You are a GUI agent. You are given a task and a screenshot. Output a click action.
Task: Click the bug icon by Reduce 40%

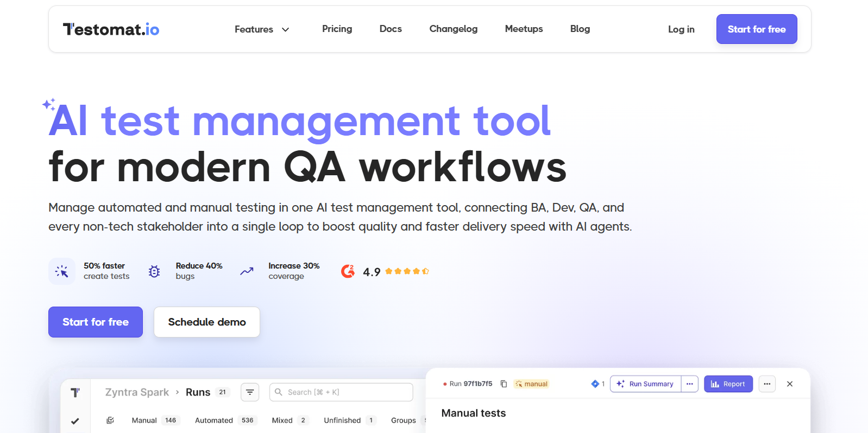[x=154, y=271]
